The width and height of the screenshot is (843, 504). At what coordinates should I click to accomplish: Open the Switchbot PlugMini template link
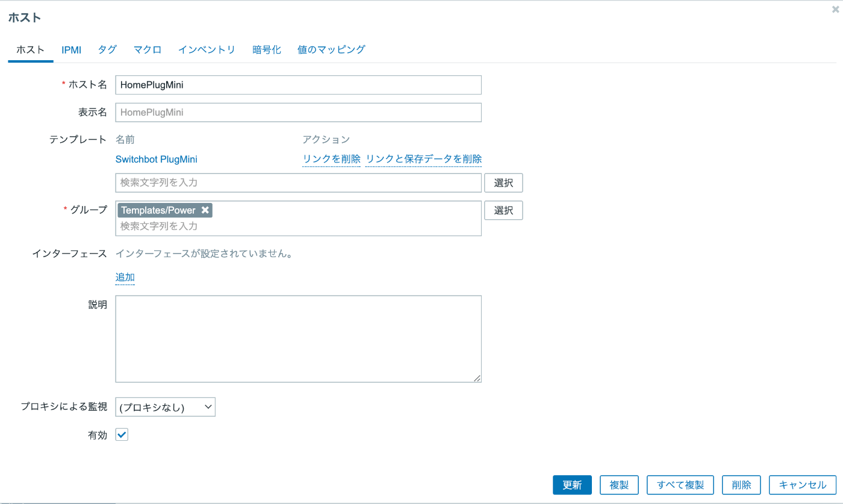[157, 159]
